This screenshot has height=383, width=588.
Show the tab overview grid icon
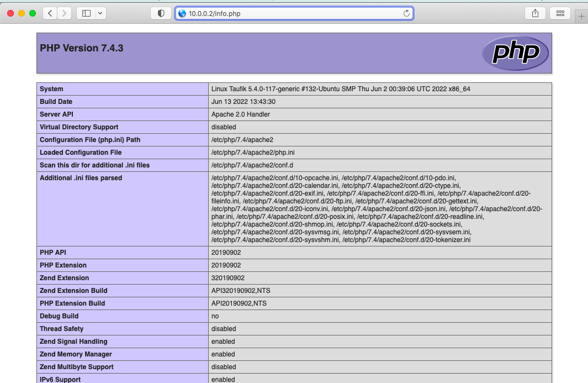click(560, 13)
